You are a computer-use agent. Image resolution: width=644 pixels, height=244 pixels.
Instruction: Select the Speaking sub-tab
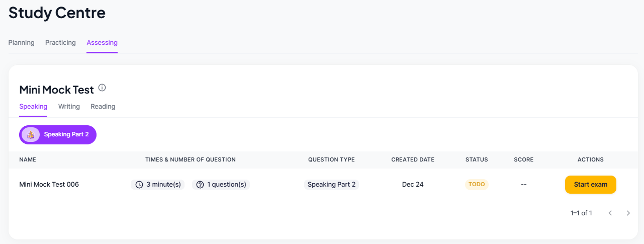pyautogui.click(x=33, y=107)
